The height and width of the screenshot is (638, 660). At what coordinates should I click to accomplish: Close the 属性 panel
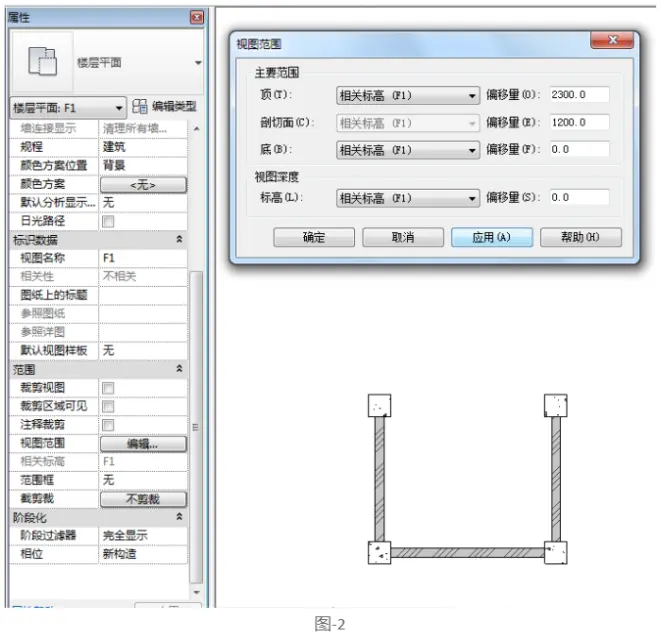tap(197, 17)
